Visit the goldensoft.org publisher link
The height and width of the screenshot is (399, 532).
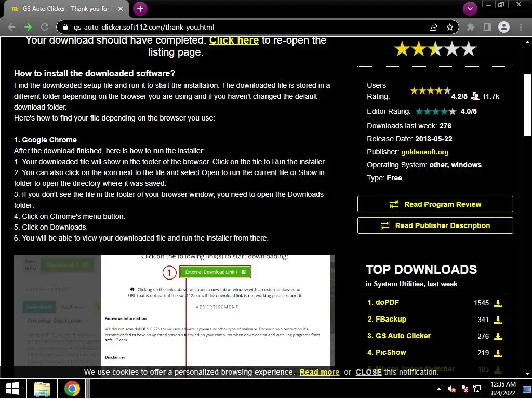[x=425, y=152]
